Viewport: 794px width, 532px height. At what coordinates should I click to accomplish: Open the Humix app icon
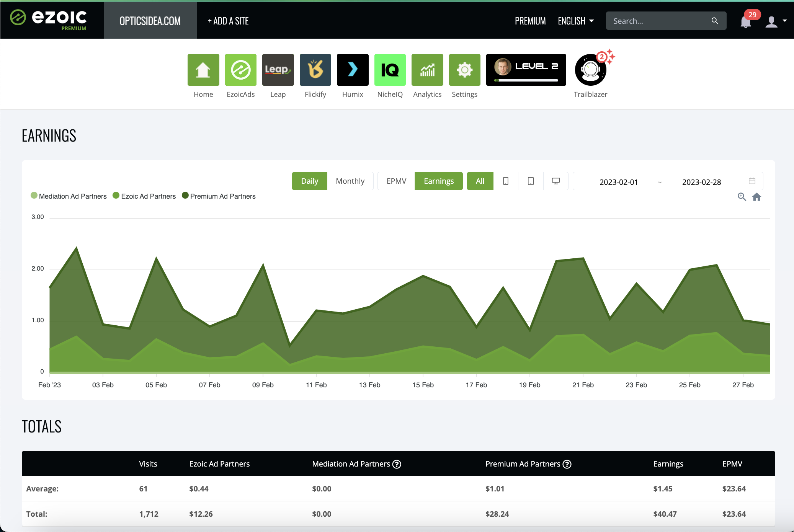(353, 70)
